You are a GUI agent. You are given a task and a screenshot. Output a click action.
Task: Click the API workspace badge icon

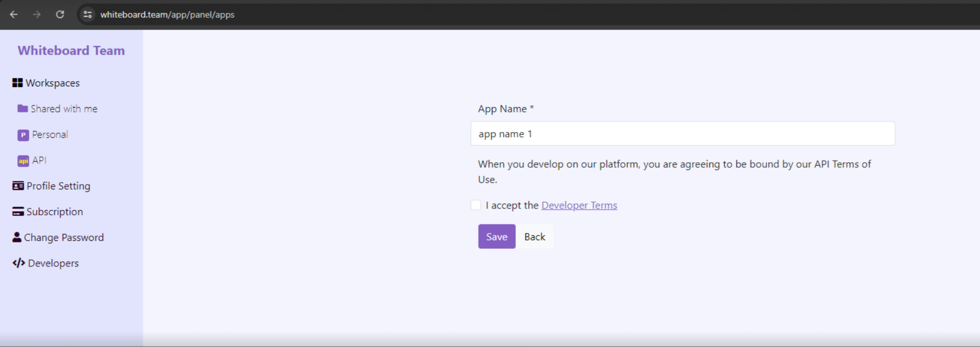(x=23, y=161)
